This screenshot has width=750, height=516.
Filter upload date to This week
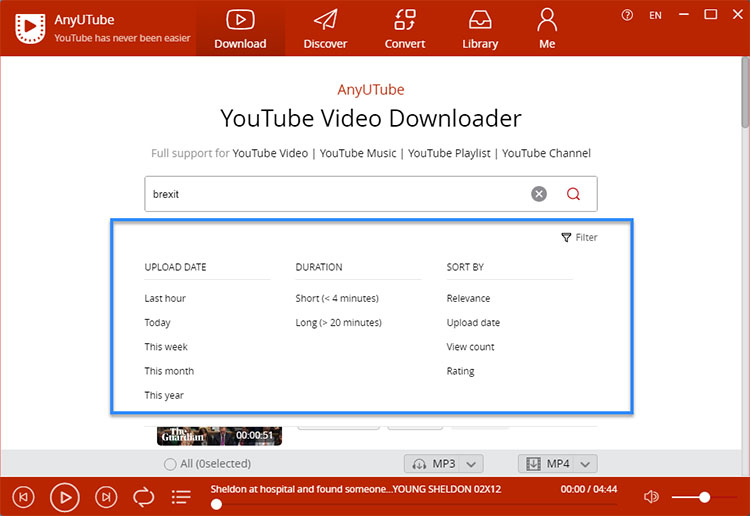(x=166, y=347)
